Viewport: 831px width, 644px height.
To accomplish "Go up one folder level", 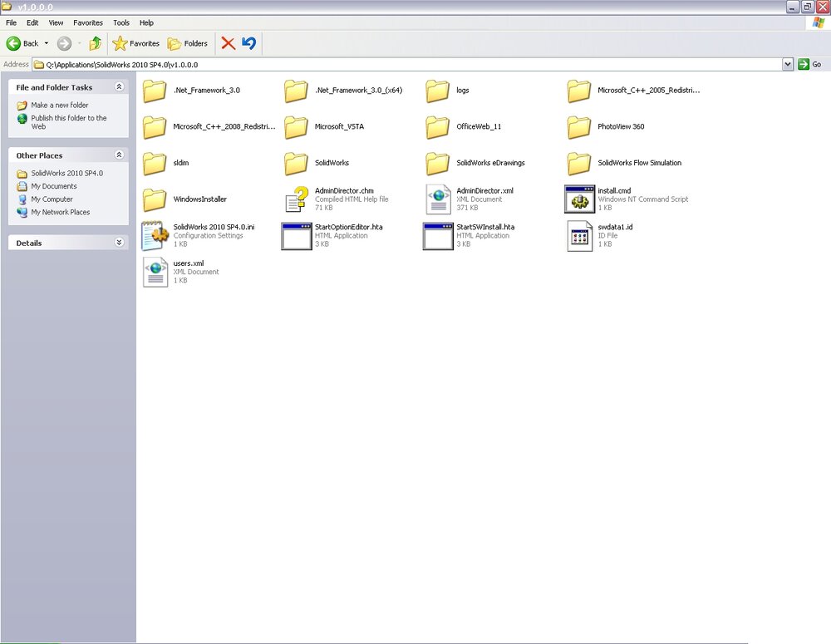I will (96, 43).
